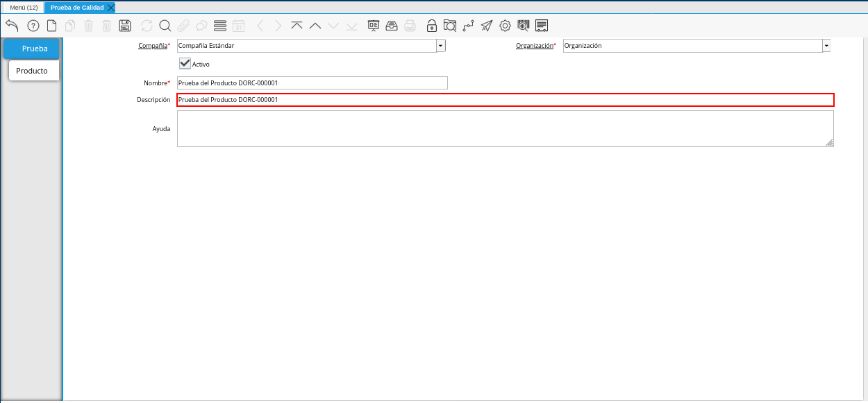Click the Compañía field label link
This screenshot has width=868, height=403.
pyautogui.click(x=153, y=46)
